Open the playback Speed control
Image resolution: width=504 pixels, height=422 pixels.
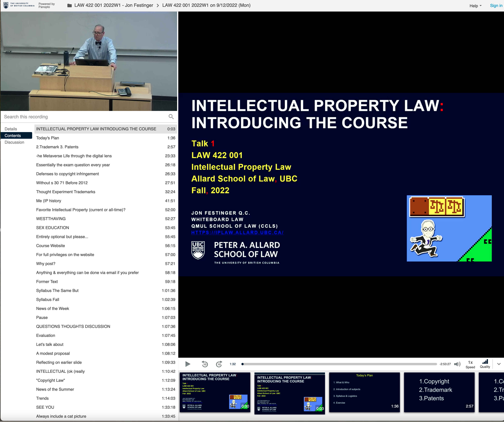coord(470,364)
